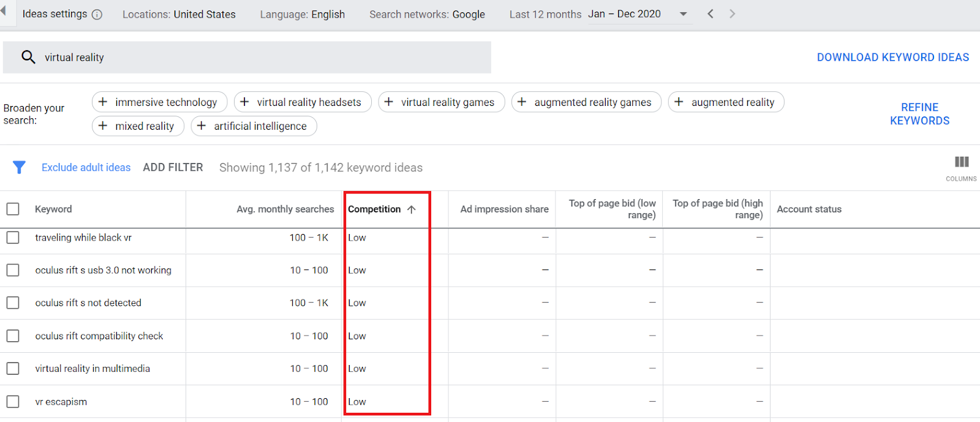Screen dimensions: 980x422
Task: Check 'virtual reality in multimedia' row
Action: click(13, 368)
